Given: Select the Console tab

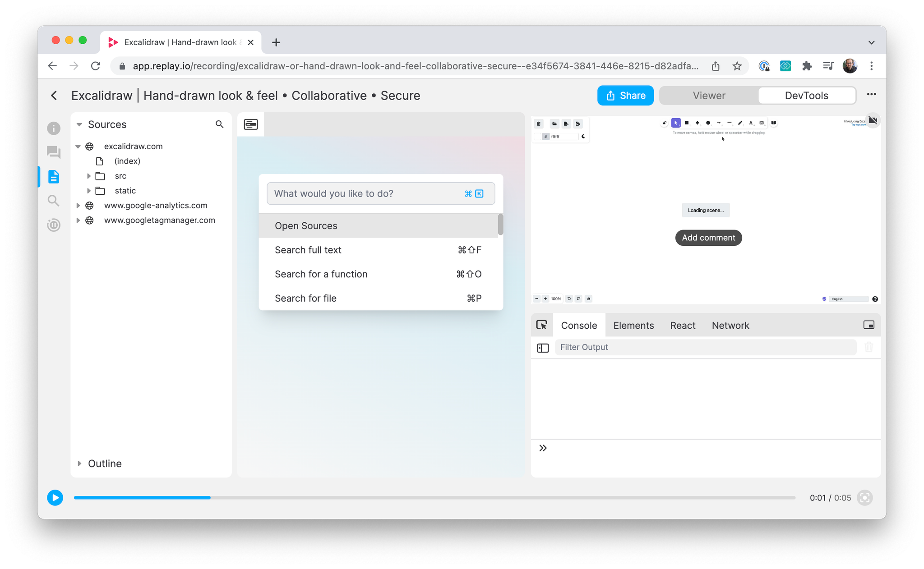Looking at the screenshot, I should [579, 326].
